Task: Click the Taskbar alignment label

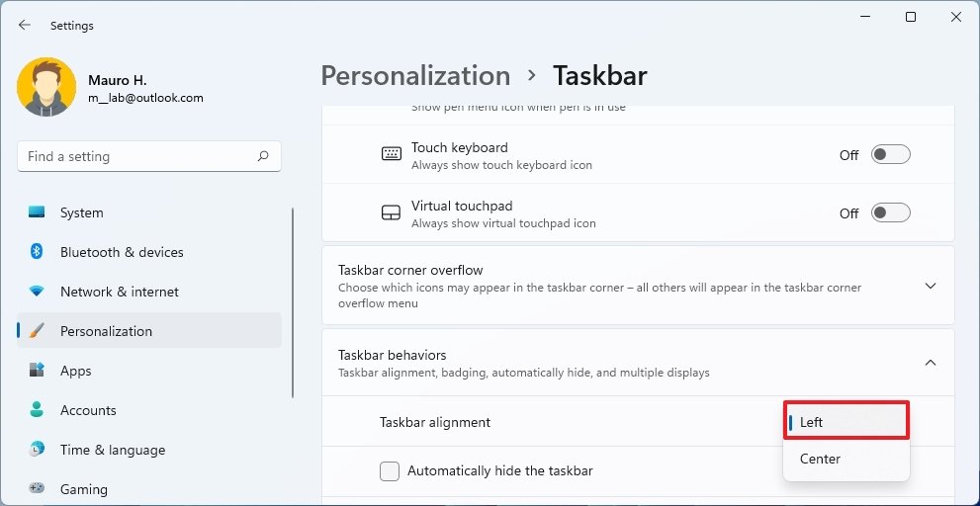Action: point(435,422)
